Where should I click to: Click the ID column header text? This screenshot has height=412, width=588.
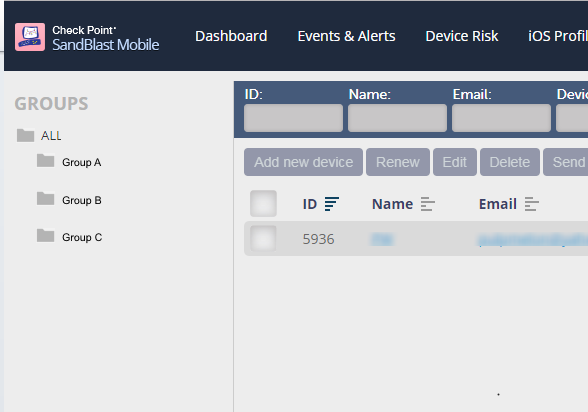[x=310, y=204]
